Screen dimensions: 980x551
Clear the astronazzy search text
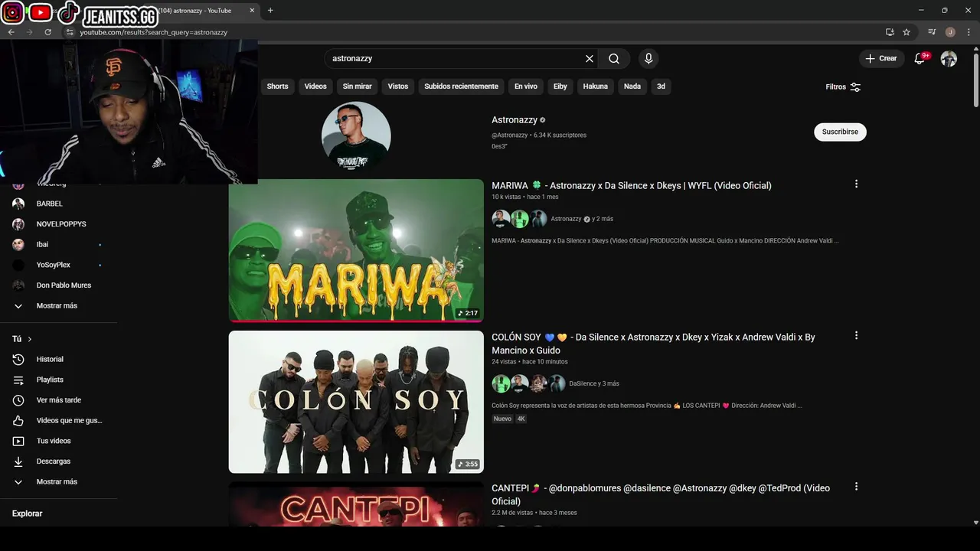tap(590, 59)
